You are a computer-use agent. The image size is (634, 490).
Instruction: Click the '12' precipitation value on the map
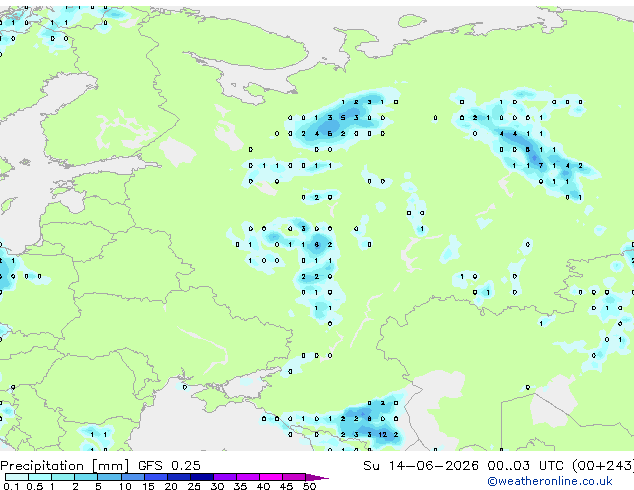click(x=383, y=435)
